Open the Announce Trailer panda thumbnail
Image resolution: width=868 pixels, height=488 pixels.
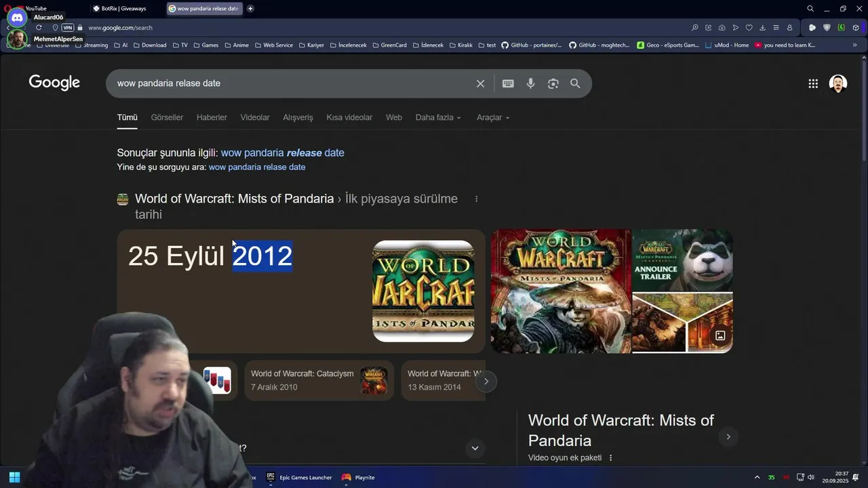pyautogui.click(x=682, y=260)
